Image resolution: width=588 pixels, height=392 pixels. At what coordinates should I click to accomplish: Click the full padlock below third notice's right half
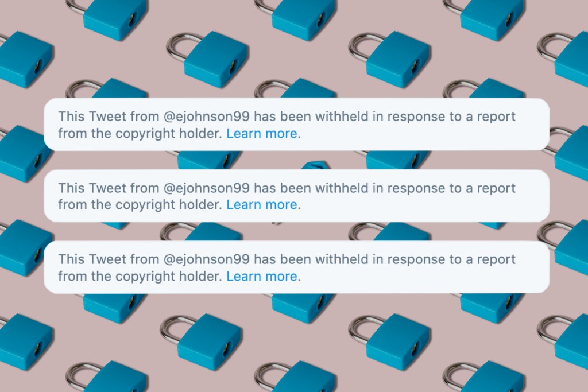pos(390,342)
